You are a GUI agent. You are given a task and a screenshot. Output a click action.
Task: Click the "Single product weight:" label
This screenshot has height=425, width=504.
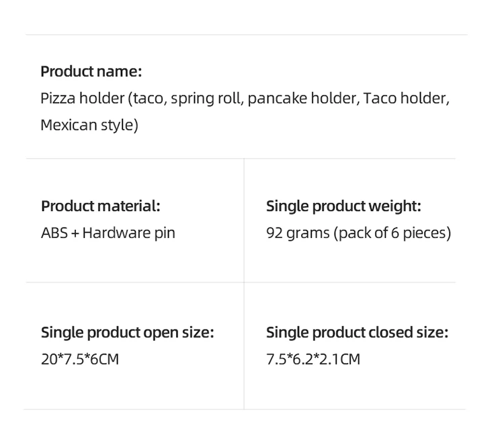pos(343,206)
